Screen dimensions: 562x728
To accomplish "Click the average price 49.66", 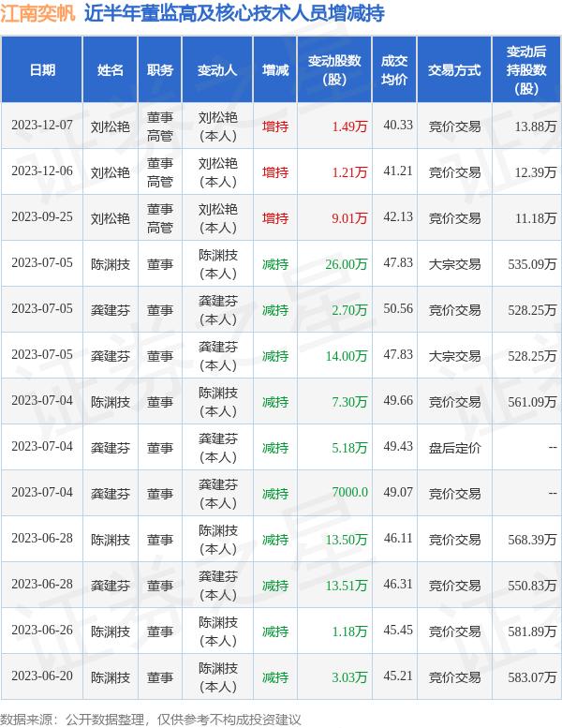I will [398, 401].
